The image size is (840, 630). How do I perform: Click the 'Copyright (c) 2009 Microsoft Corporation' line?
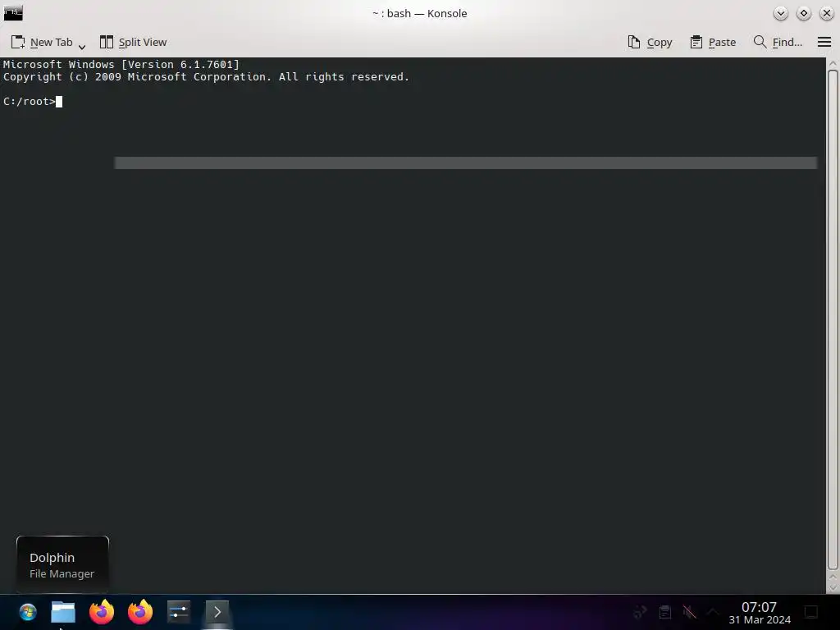pyautogui.click(x=206, y=76)
